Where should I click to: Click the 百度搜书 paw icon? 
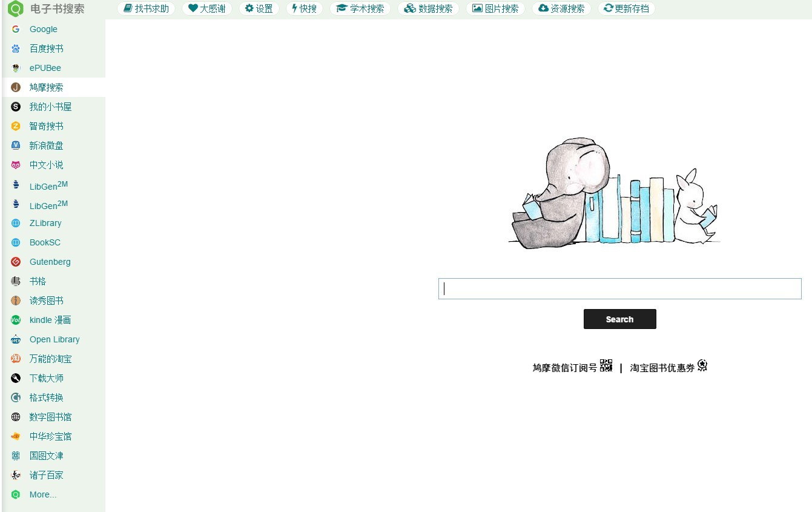click(x=16, y=48)
